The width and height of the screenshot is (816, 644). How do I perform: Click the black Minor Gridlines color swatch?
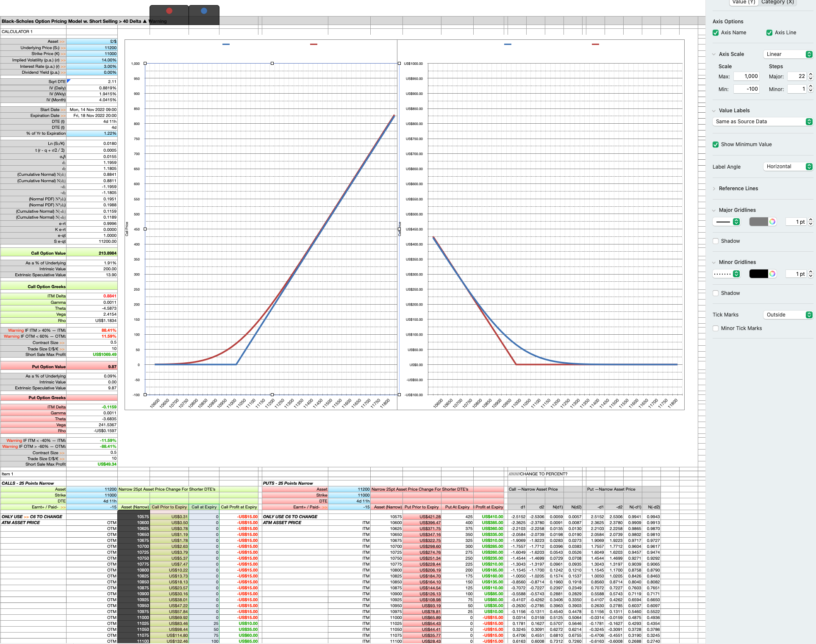coord(758,274)
